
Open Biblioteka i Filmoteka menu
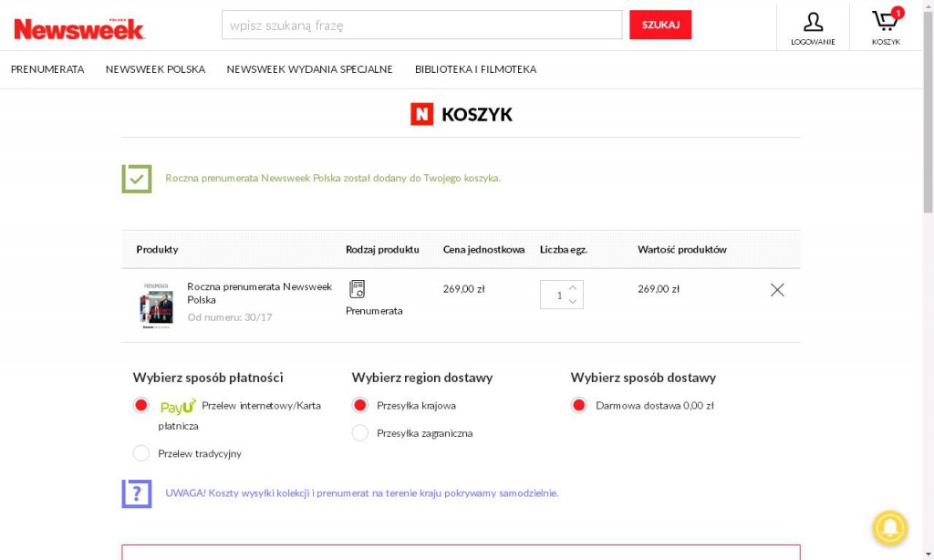(x=475, y=69)
